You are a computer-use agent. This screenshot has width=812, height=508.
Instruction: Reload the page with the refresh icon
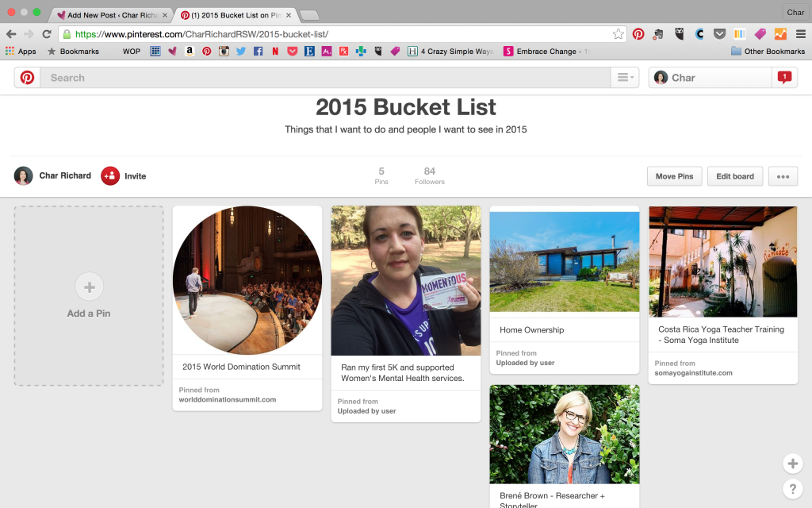[x=47, y=34]
